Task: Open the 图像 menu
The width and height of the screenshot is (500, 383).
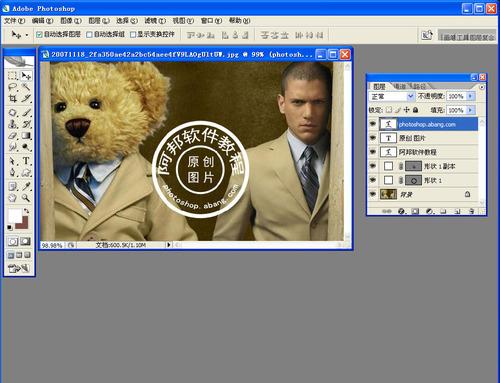Action: 71,21
